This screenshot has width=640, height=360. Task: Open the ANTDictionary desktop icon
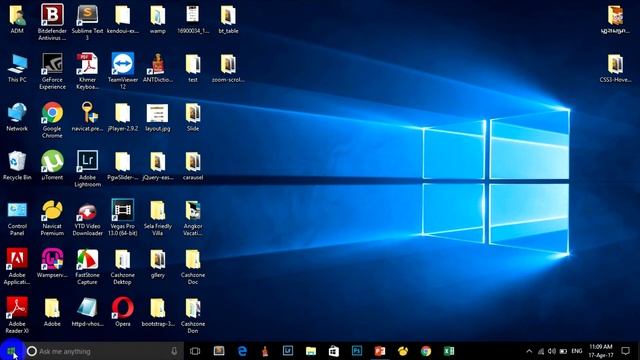158,68
